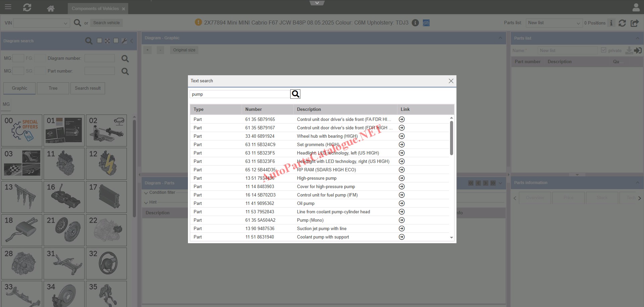Switch to the Search result tab
The width and height of the screenshot is (644, 307).
tap(88, 88)
